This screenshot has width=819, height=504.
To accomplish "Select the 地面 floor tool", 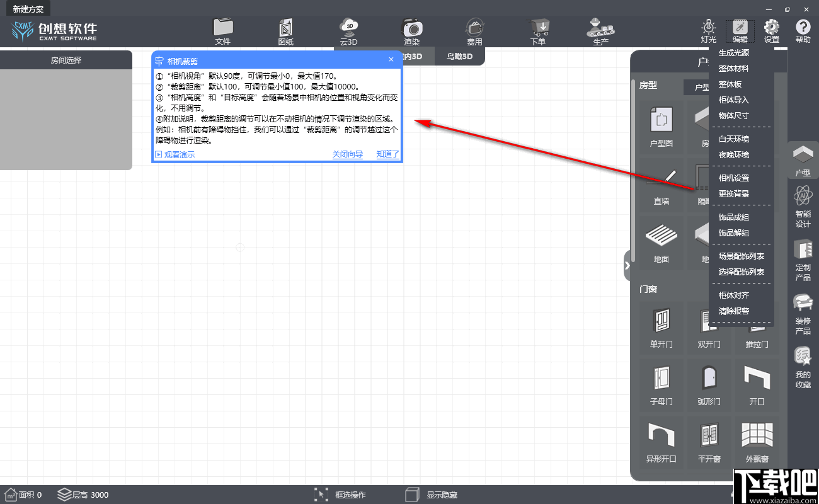I will [661, 243].
